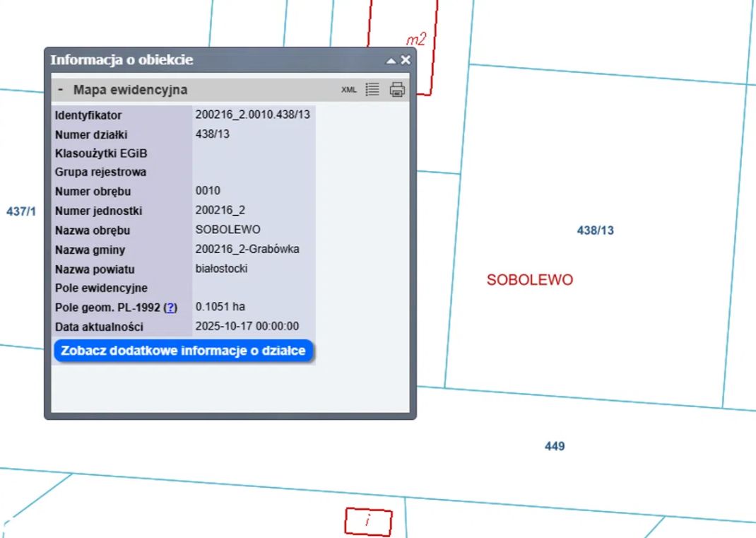Screen dimensions: 756x538
Task: Click the Nazwa gminy label
Action: 90,250
